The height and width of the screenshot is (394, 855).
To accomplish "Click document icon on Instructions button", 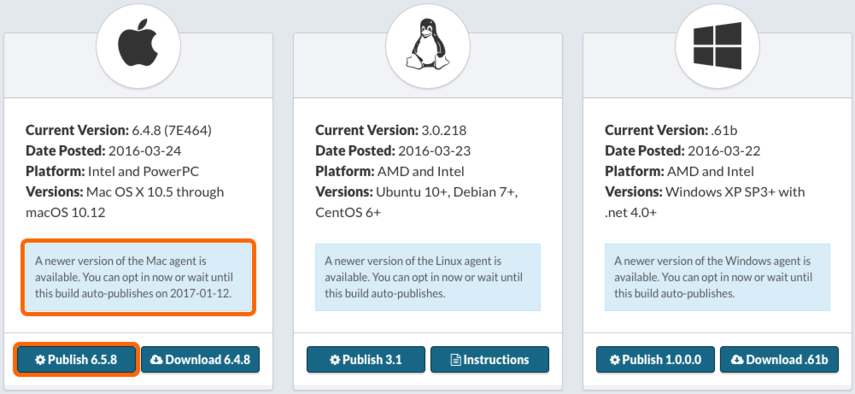I will tap(455, 360).
